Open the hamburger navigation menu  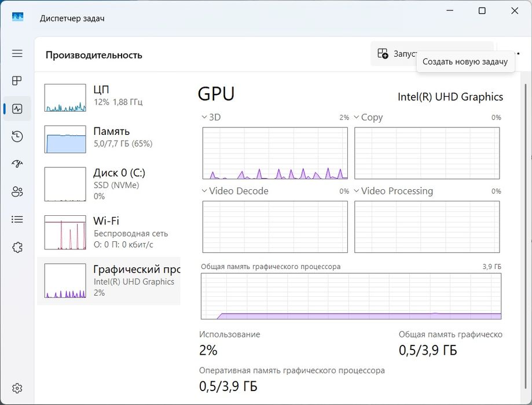[17, 53]
